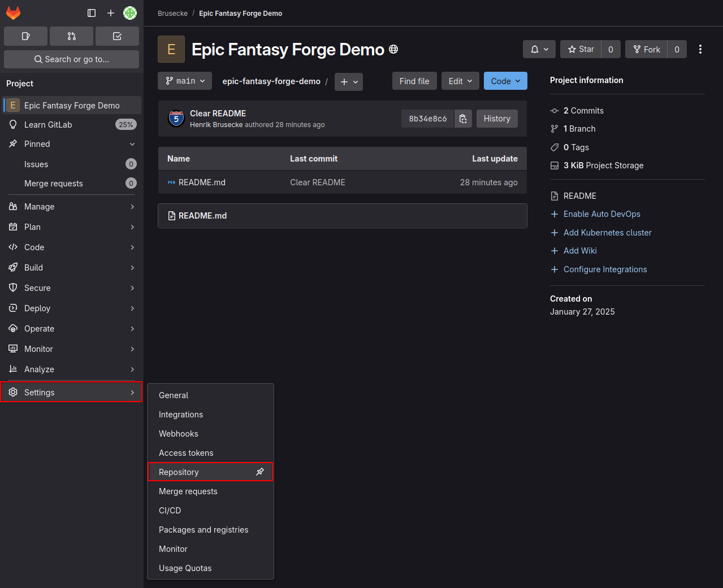Click the public visibility globe icon
Image resolution: width=723 pixels, height=588 pixels.
(393, 49)
